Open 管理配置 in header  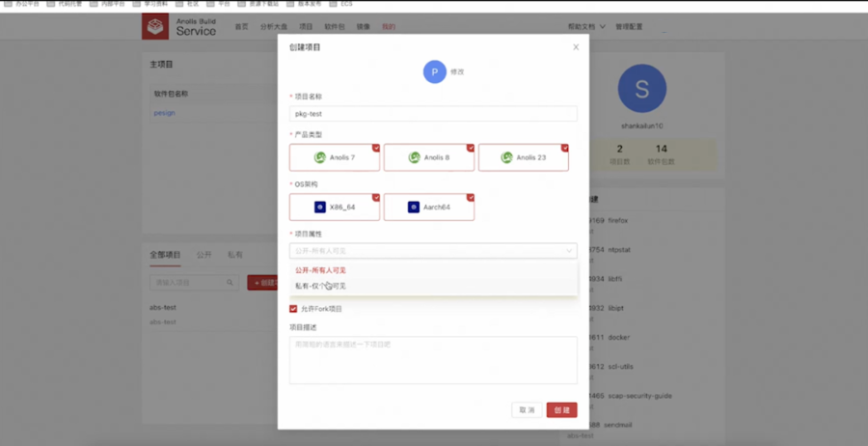coord(629,27)
